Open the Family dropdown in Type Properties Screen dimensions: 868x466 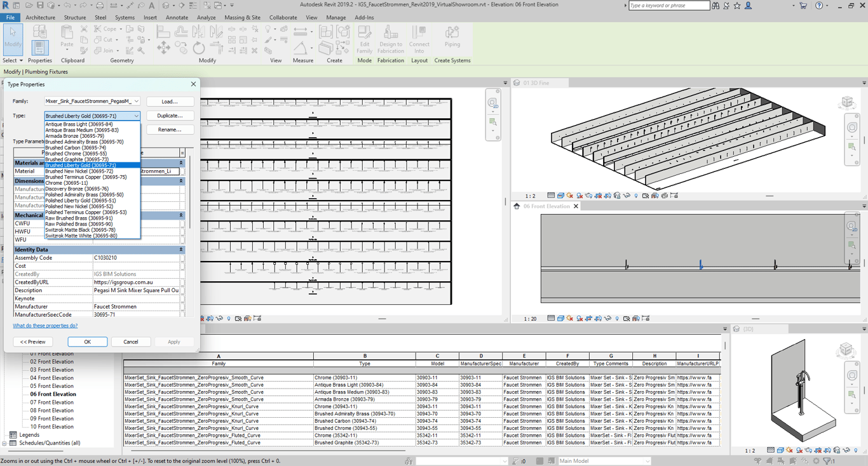(136, 102)
